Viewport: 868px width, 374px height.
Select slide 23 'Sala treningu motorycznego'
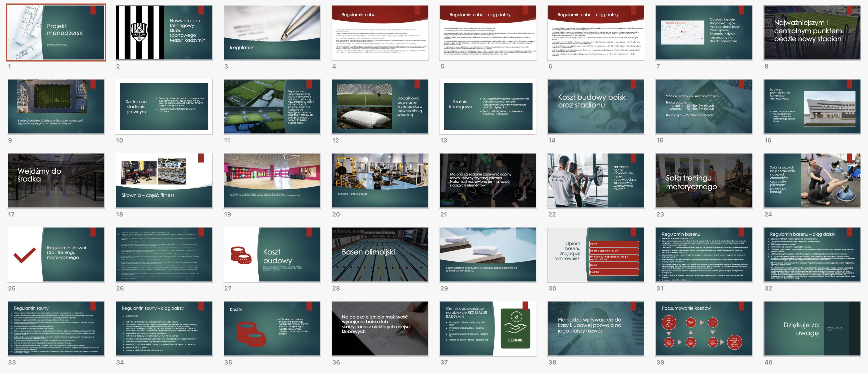click(x=704, y=180)
